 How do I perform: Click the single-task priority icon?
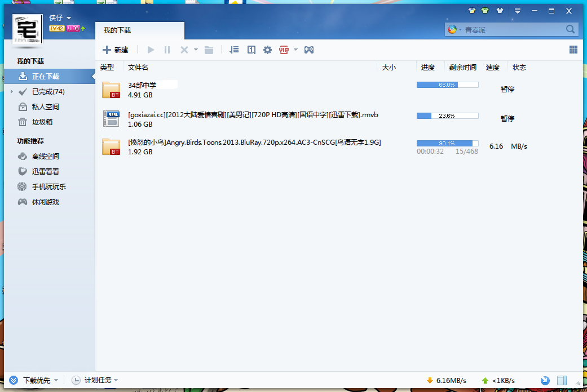click(251, 50)
